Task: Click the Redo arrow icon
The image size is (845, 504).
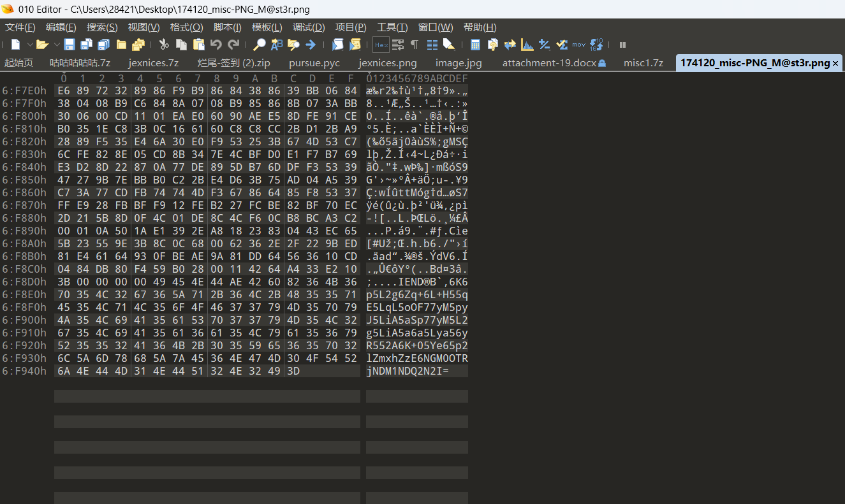Action: pos(233,45)
